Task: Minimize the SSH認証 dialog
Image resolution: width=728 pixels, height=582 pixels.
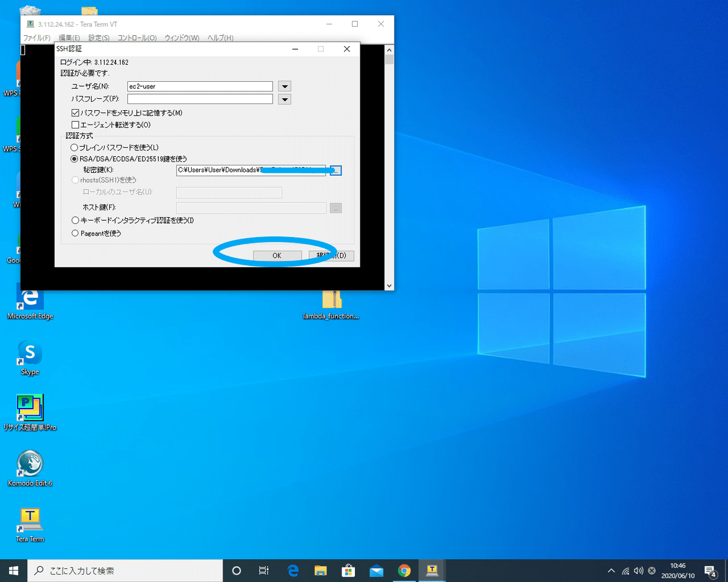Action: pos(294,48)
